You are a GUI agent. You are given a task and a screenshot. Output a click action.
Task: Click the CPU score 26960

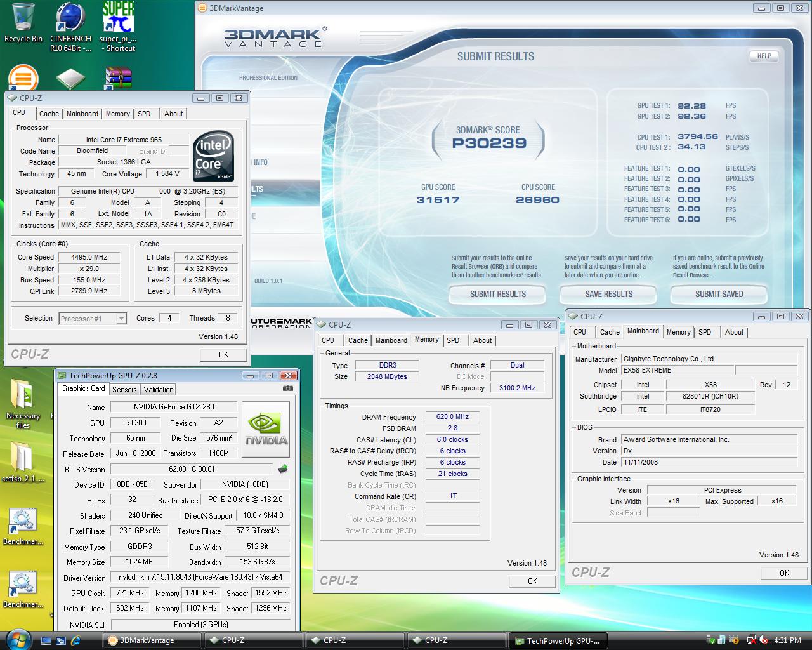click(x=537, y=200)
